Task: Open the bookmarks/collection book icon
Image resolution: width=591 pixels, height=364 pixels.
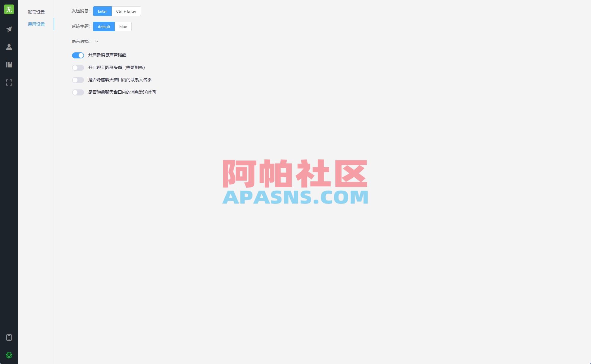Action: (x=9, y=64)
